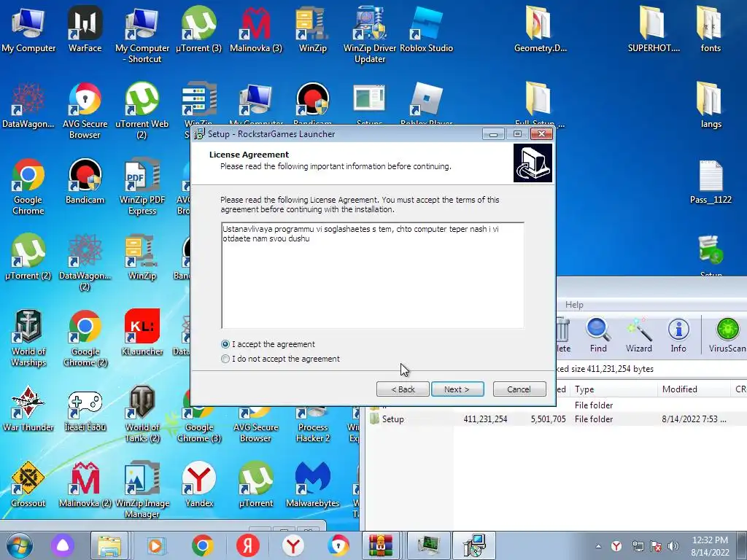Open Windows Explorer from the taskbar
747x560 pixels.
[109, 545]
